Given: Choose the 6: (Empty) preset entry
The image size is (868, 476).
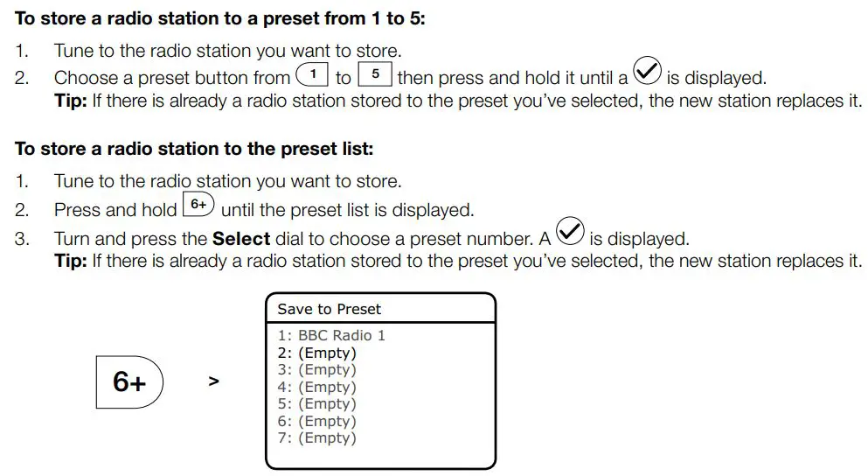Looking at the screenshot, I should click(316, 421).
